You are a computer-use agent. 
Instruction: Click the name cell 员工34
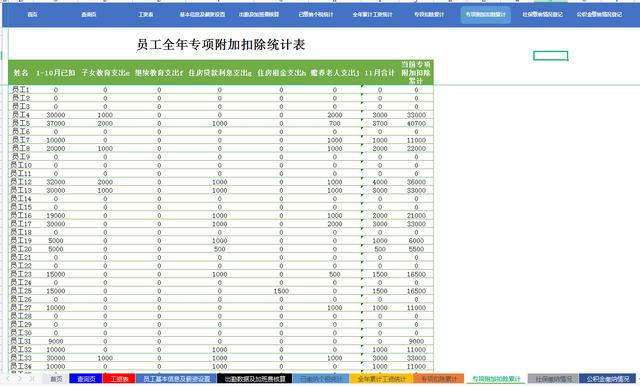(21, 366)
